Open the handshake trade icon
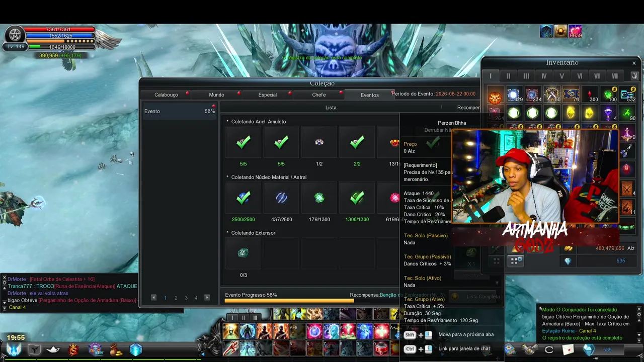 pos(529,349)
